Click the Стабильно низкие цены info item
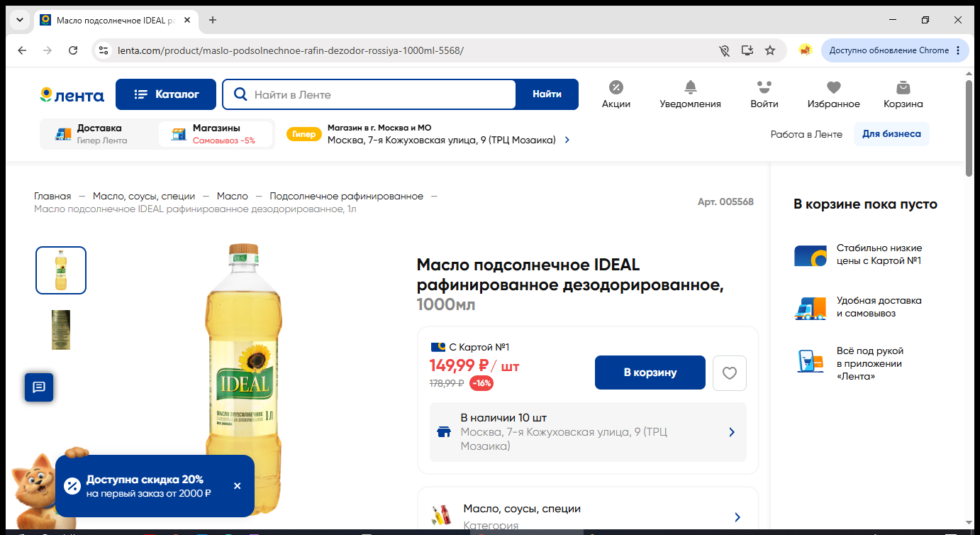Viewport: 980px width, 535px height. 858,255
